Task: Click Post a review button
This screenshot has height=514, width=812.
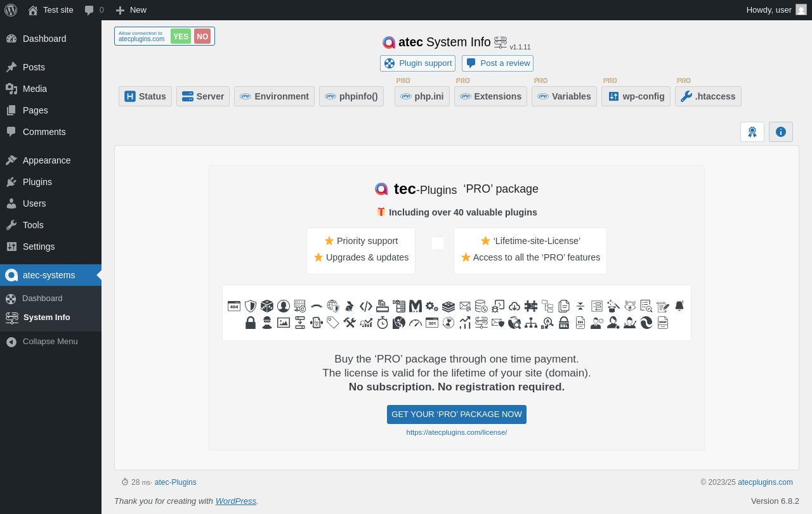Action: pyautogui.click(x=497, y=63)
